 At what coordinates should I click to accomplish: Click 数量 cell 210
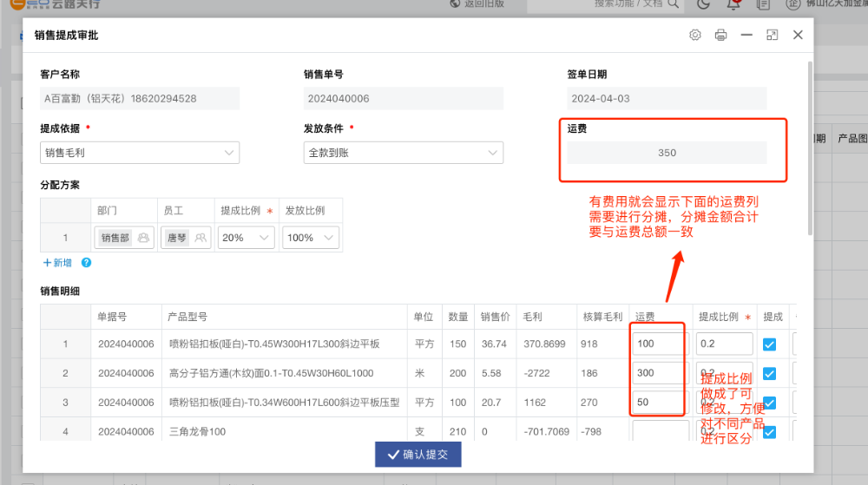click(x=457, y=432)
